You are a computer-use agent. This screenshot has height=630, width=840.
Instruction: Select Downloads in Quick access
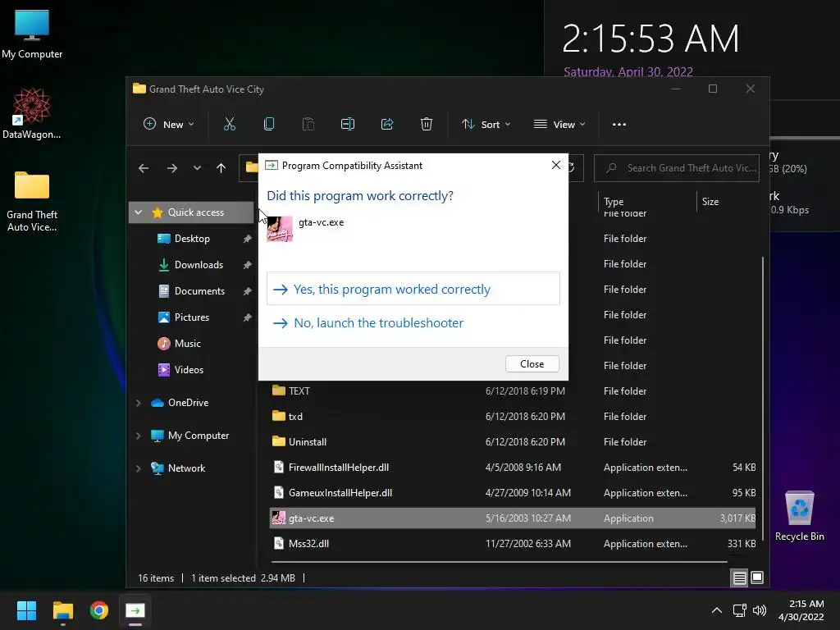tap(199, 265)
